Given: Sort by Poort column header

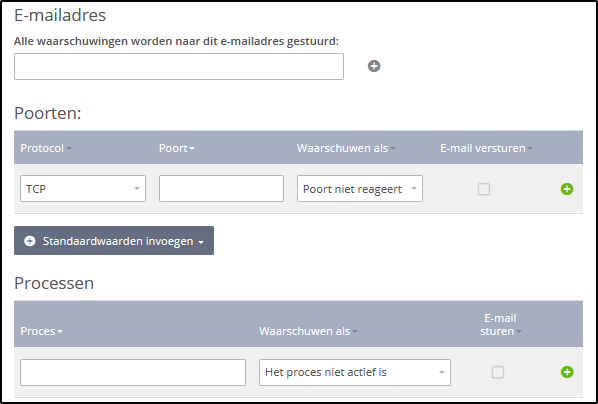Looking at the screenshot, I should [177, 148].
